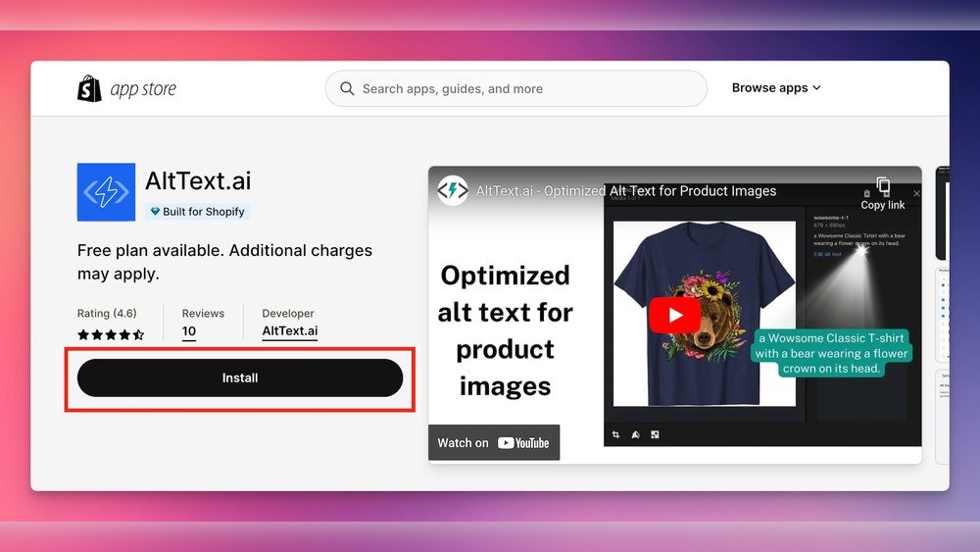
Task: Click Watch on YouTube button
Action: (x=494, y=442)
